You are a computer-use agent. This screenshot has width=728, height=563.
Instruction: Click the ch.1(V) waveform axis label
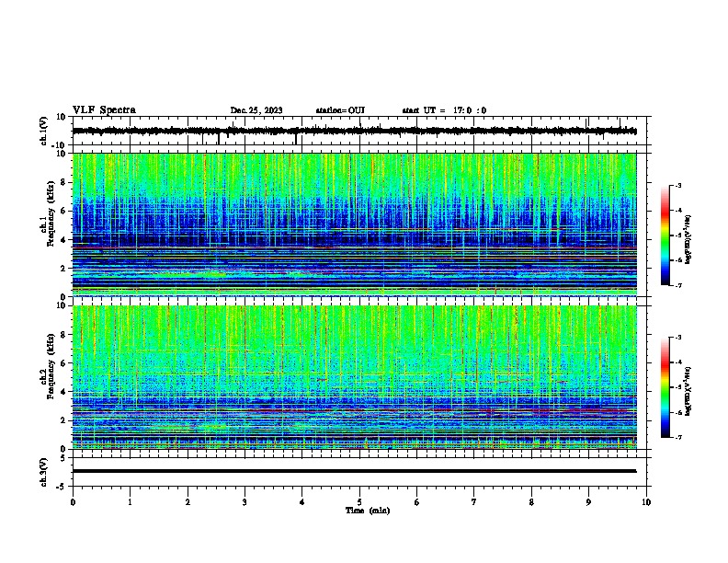[44, 131]
